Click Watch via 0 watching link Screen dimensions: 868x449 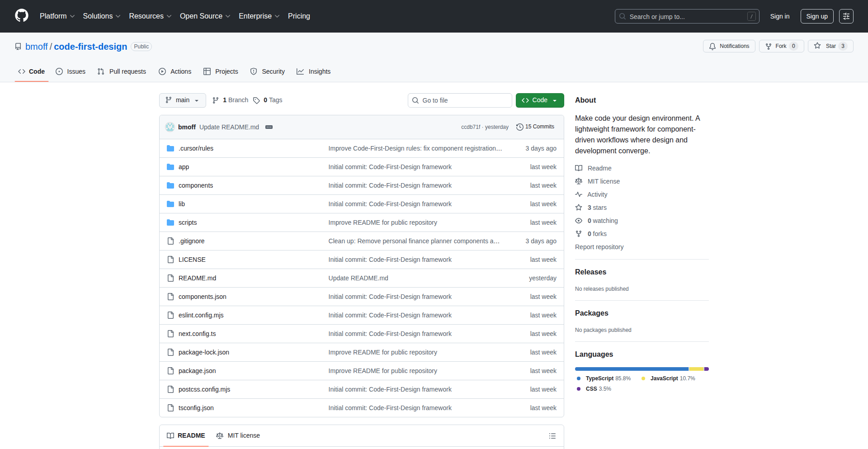602,221
